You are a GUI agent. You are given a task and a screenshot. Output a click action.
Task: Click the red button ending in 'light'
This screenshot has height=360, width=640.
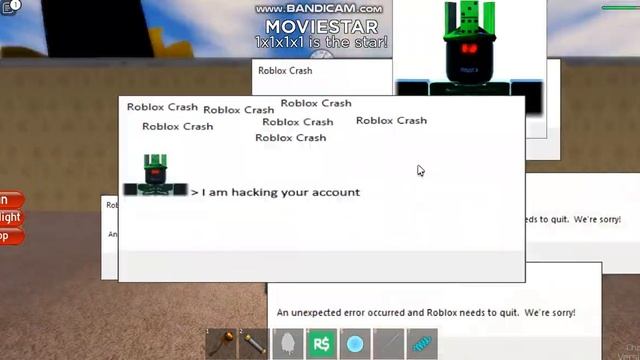pos(11,218)
